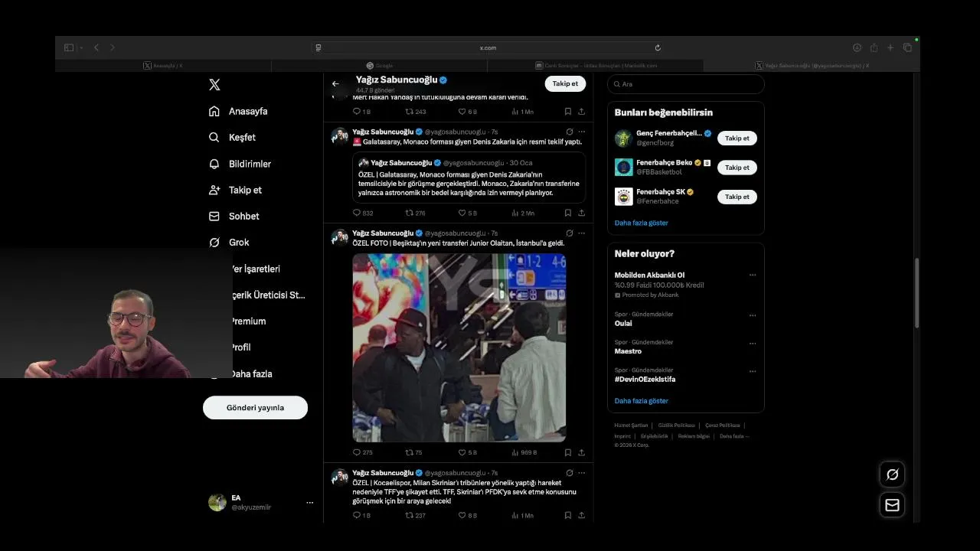Bookmark the Denis Zakaria tweet
The height and width of the screenshot is (551, 980).
[x=567, y=213]
